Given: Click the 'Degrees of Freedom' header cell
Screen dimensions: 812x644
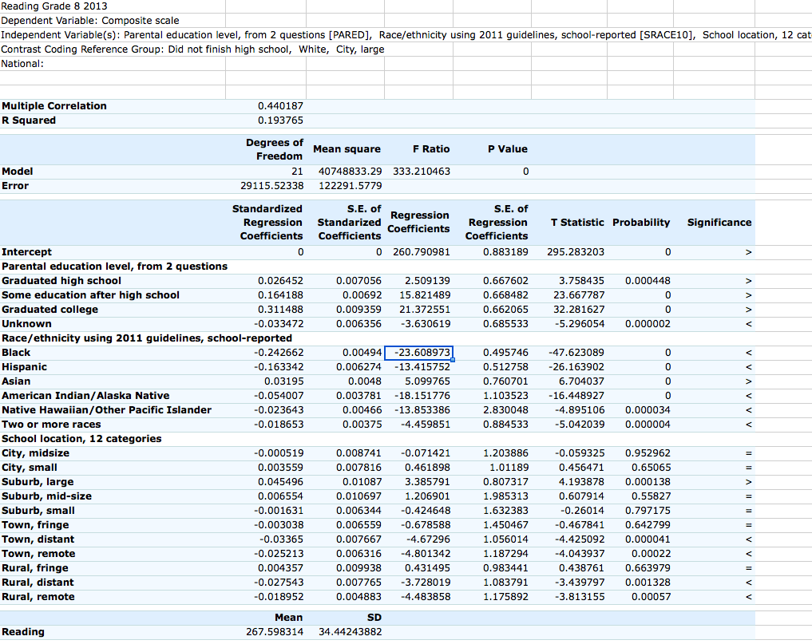Looking at the screenshot, I should pyautogui.click(x=274, y=149).
